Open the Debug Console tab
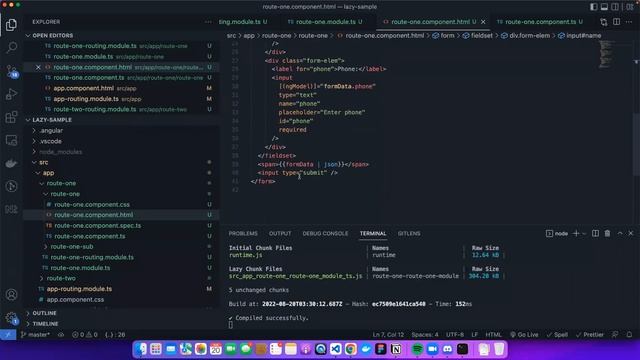Viewport: 640px width, 360px height. click(x=325, y=233)
